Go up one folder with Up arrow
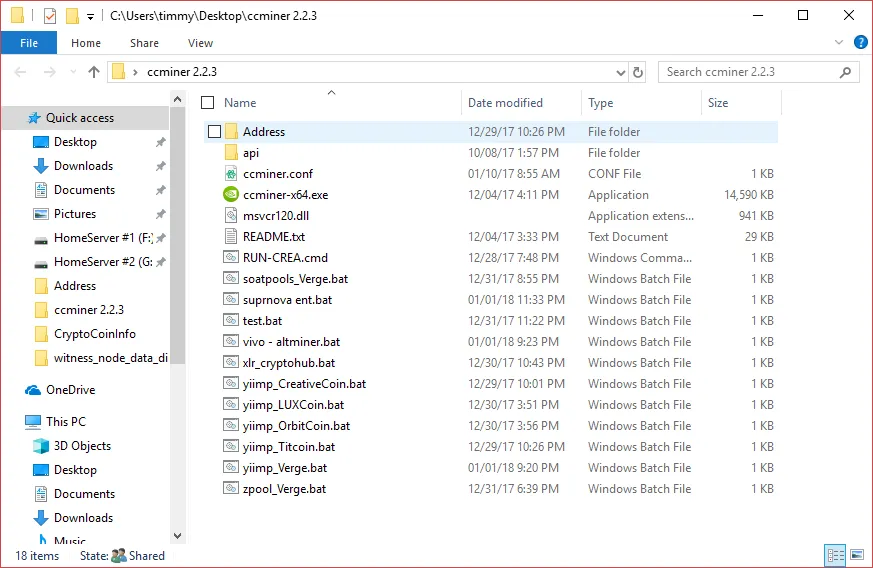Viewport: 873px width, 568px height. (94, 72)
